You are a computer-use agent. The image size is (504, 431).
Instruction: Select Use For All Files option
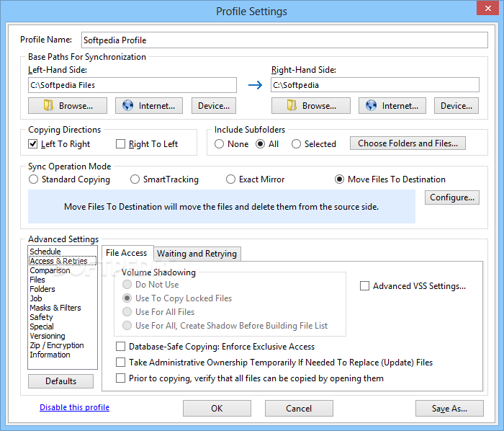pyautogui.click(x=127, y=311)
